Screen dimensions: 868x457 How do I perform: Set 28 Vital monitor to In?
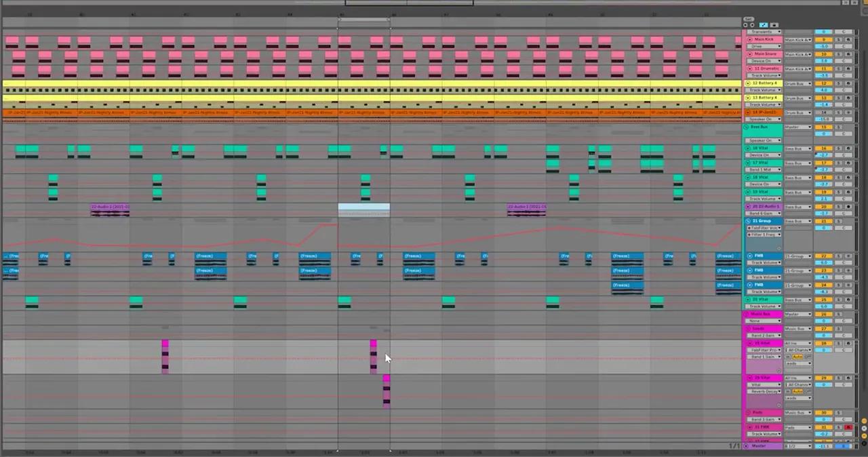tap(788, 357)
